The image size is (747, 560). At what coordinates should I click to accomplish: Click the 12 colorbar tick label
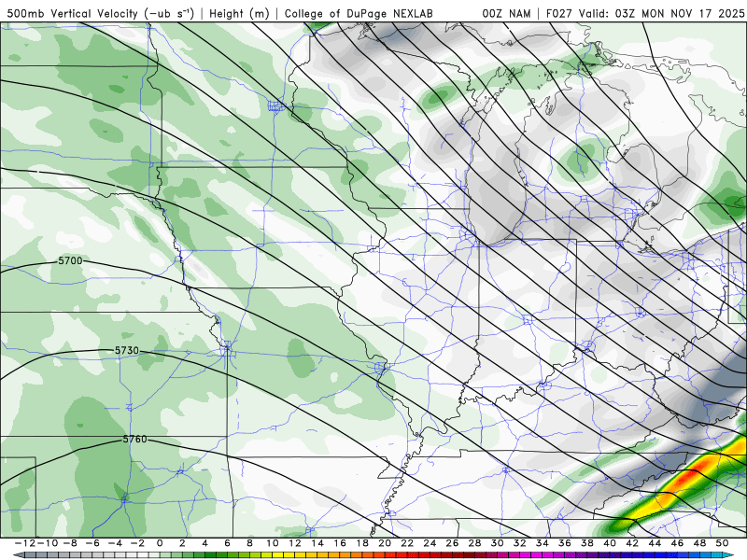[295, 543]
